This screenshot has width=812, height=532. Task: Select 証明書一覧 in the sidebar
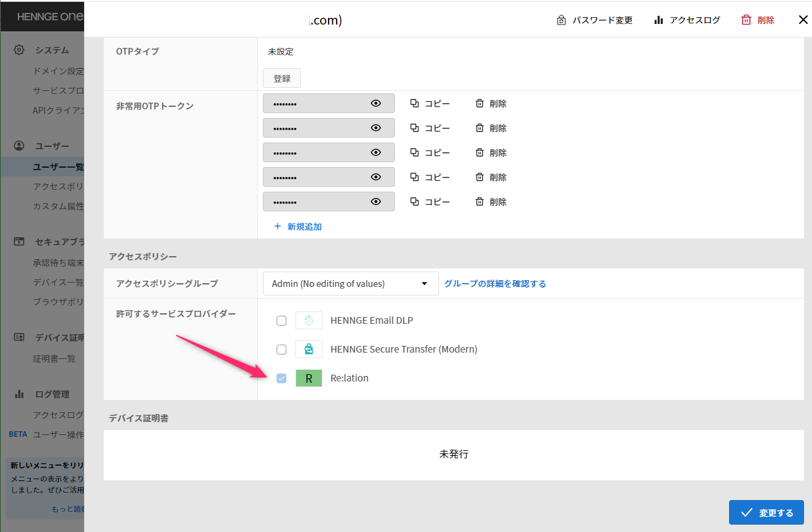(x=54, y=359)
